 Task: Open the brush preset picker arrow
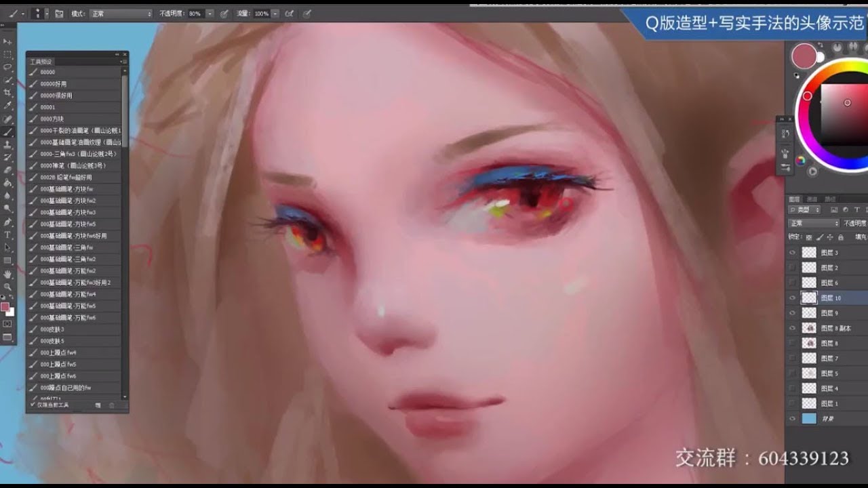(45, 14)
